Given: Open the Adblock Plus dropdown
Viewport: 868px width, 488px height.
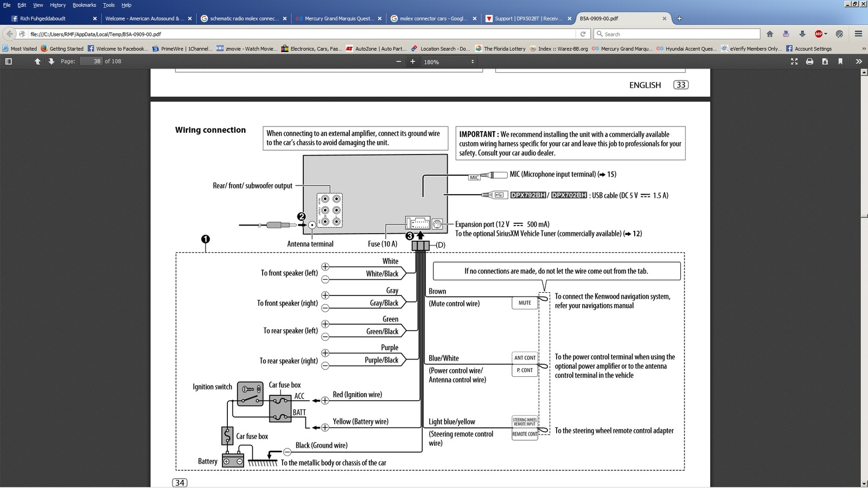Looking at the screenshot, I should pos(821,34).
